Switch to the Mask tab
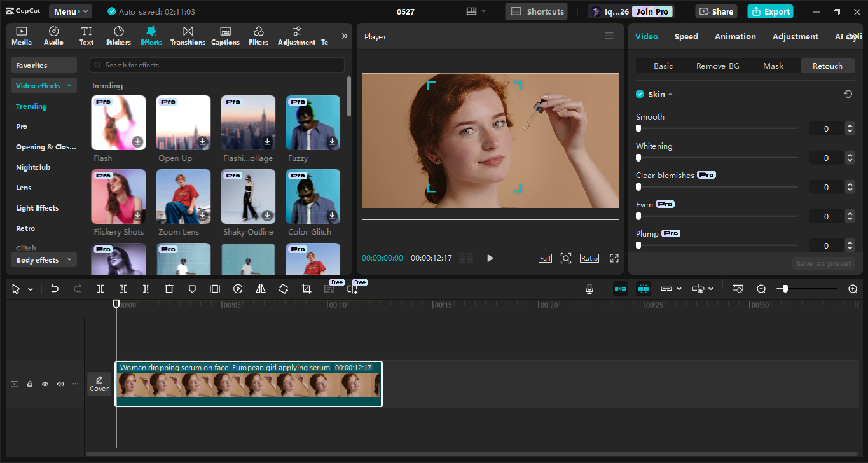 click(773, 66)
